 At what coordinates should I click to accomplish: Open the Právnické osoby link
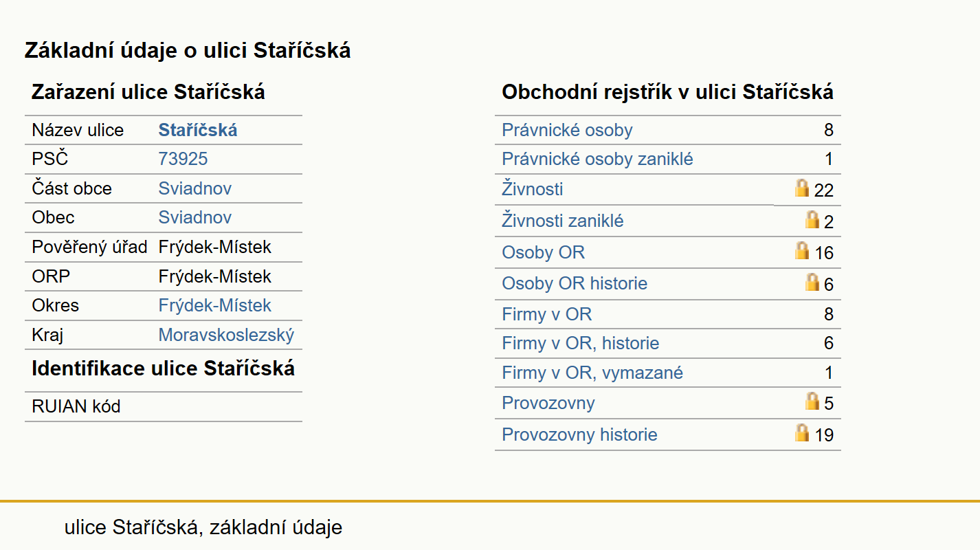[567, 130]
